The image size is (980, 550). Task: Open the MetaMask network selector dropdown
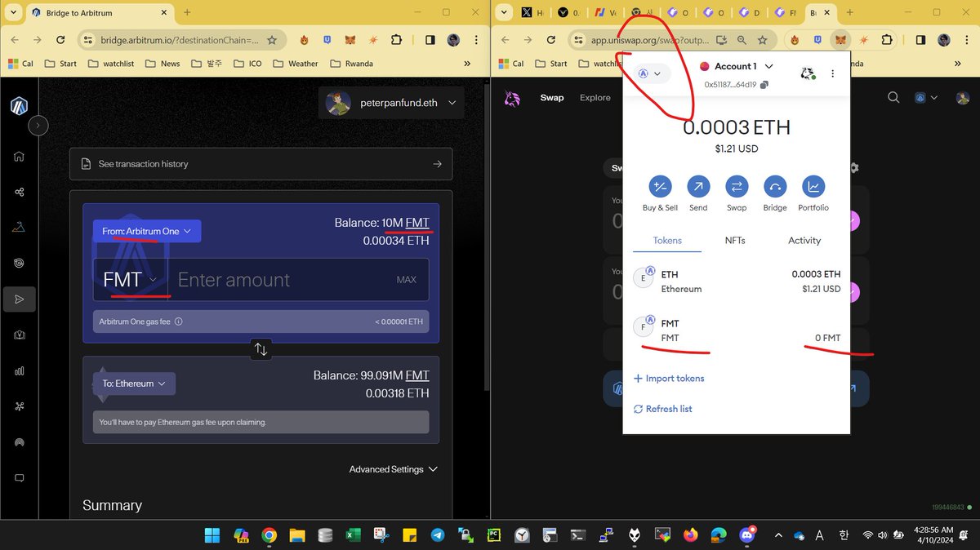[650, 73]
